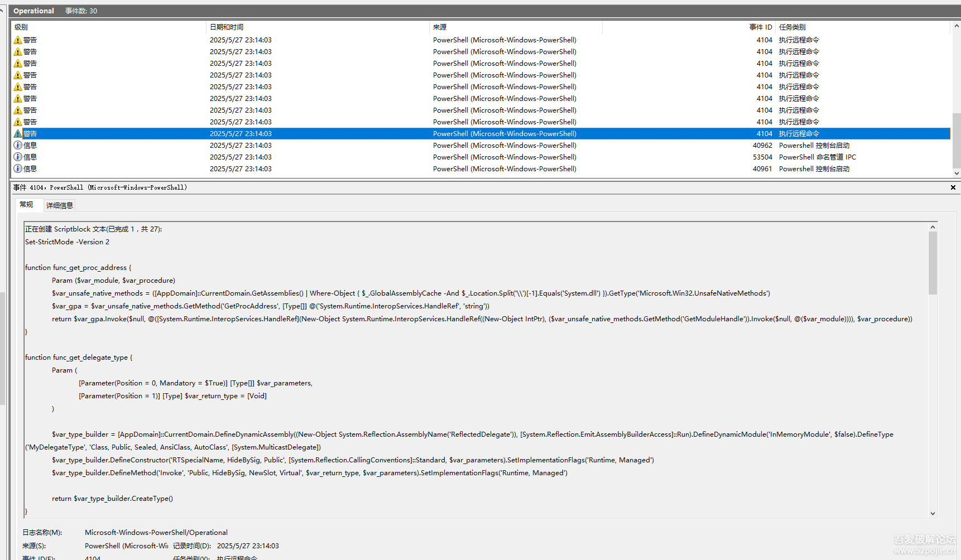This screenshot has width=961, height=560.
Task: Click the '事件 4104, PowerShell' details pane title
Action: (100, 187)
